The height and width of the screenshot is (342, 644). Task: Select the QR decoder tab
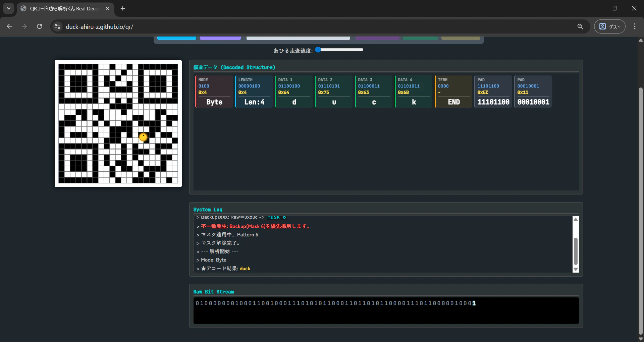[65, 8]
